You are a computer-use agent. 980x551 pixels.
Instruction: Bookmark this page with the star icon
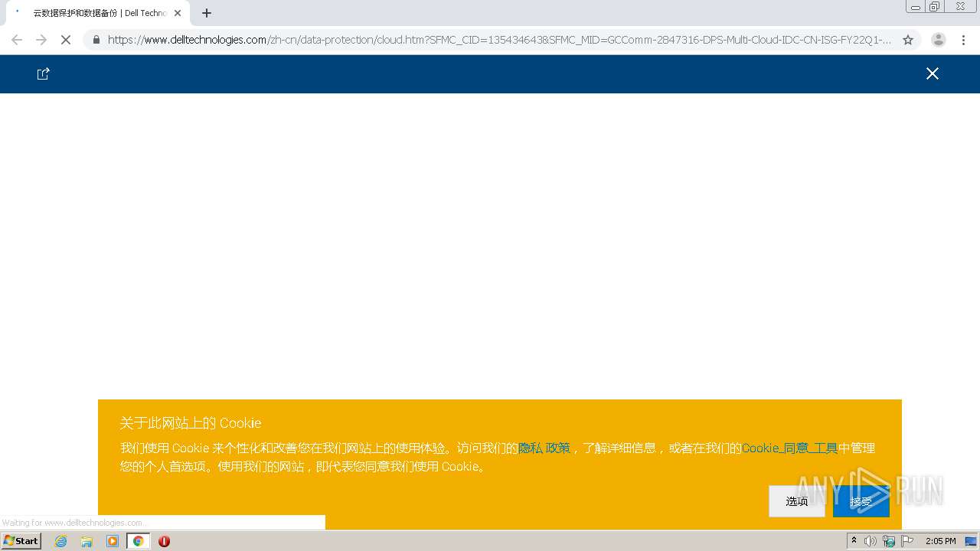tap(908, 40)
